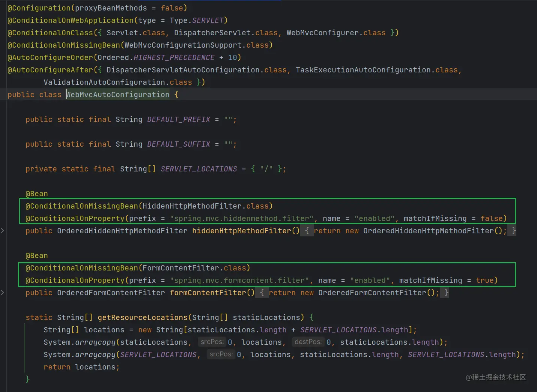Click the 'locations' variable declaration
The height and width of the screenshot is (392, 537).
104,330
